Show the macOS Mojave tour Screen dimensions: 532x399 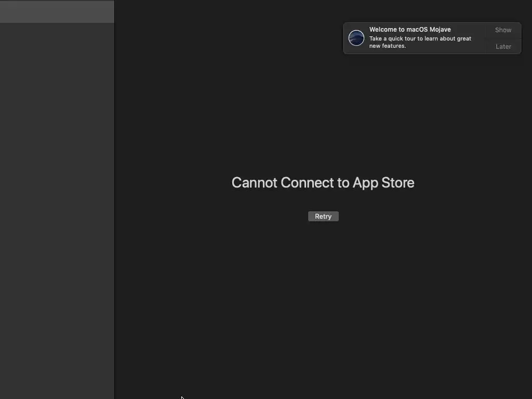point(503,30)
